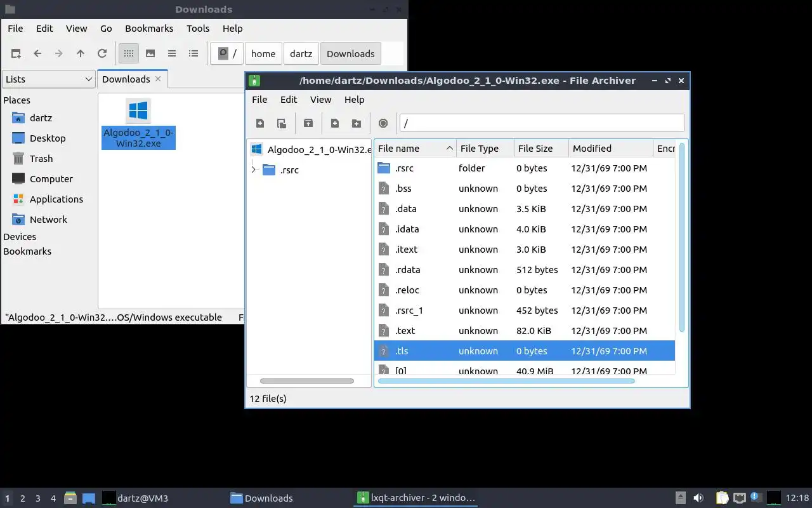Click the clipboard icon in system tray
This screenshot has width=812, height=508.
(x=722, y=498)
